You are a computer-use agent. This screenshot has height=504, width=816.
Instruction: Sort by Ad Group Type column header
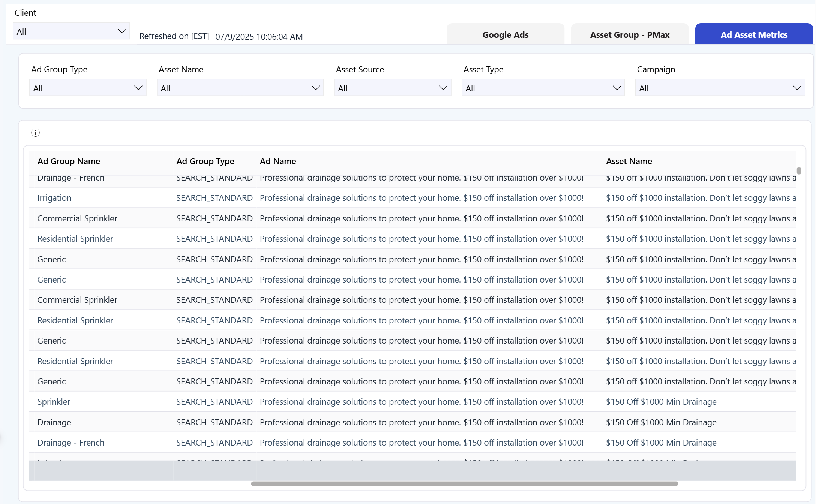(x=205, y=161)
